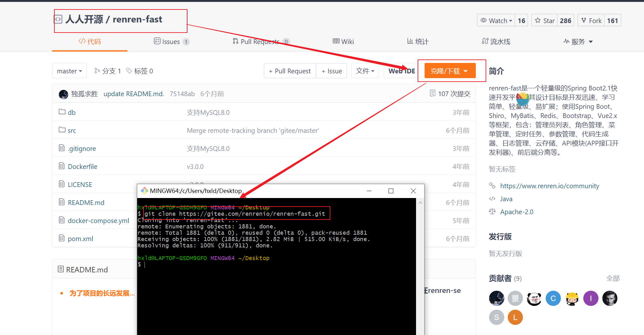Open README.md in the file list
This screenshot has height=335, width=644.
pyautogui.click(x=86, y=202)
